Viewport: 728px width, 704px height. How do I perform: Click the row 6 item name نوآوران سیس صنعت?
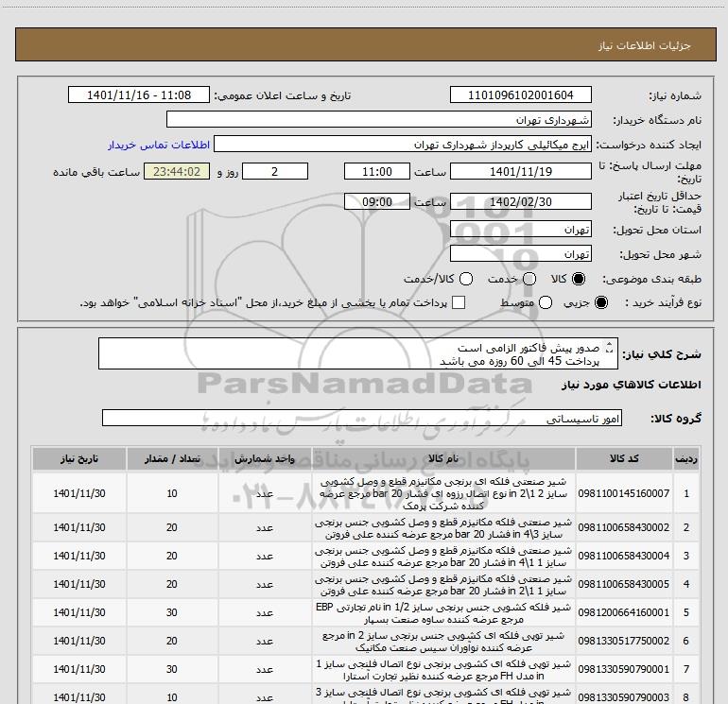443,641
